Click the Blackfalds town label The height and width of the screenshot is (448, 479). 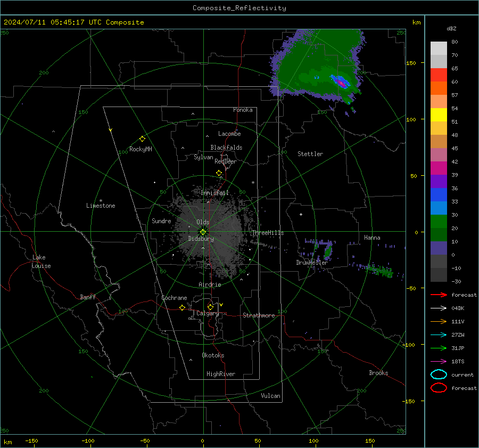click(x=226, y=148)
